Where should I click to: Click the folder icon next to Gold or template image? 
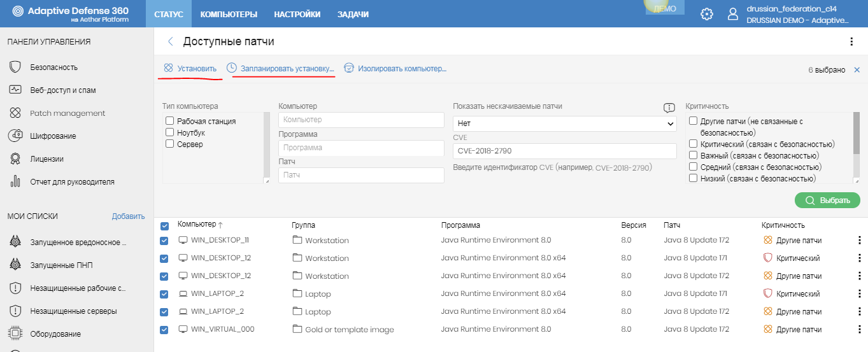297,329
